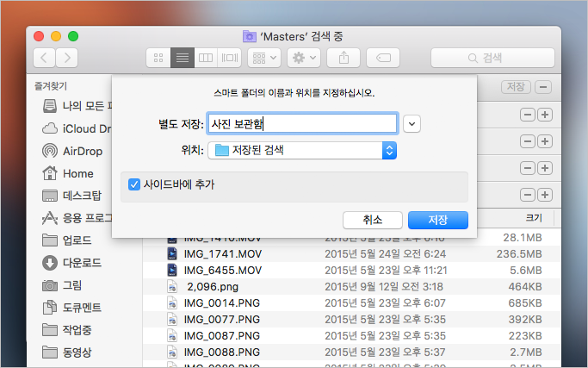Select 다운로드 in sidebar
This screenshot has height=368, width=588.
(x=72, y=263)
